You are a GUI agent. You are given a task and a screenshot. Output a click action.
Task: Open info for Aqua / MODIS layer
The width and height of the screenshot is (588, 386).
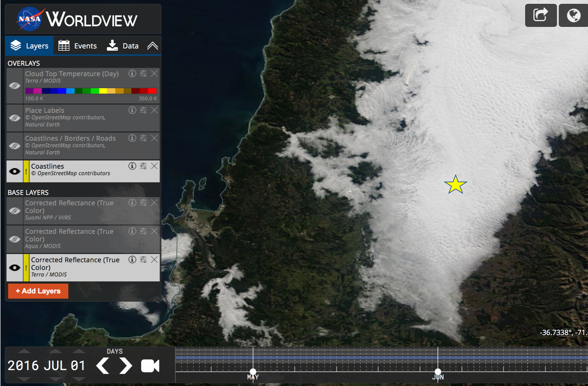coord(132,231)
